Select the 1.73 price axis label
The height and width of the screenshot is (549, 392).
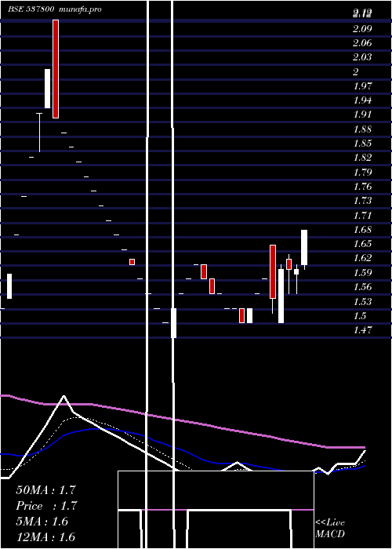(362, 201)
